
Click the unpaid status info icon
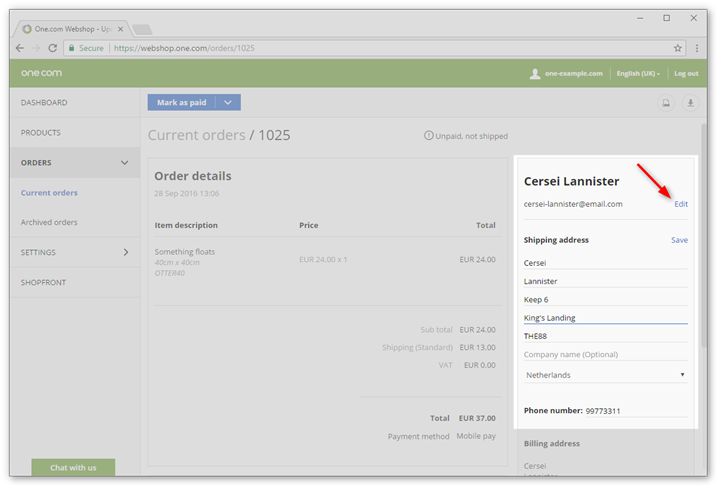point(428,136)
